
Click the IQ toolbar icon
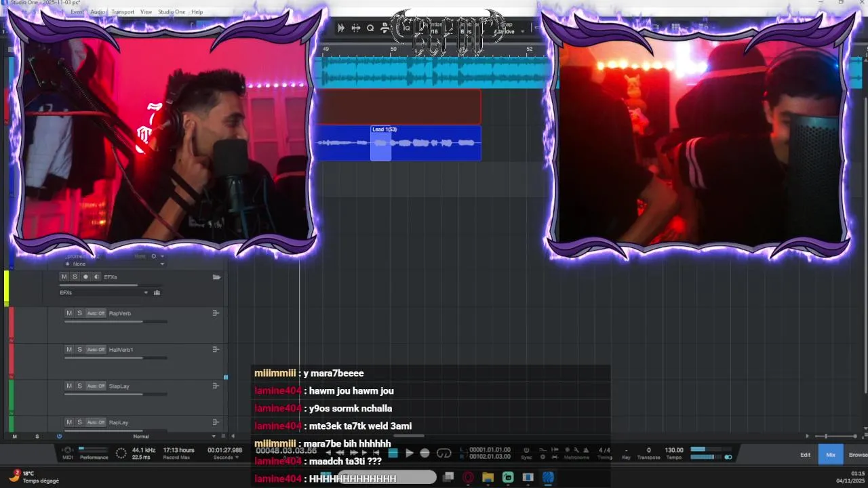tap(407, 28)
